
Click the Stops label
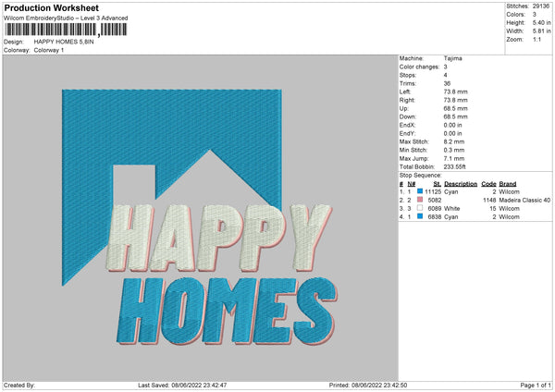[407, 75]
